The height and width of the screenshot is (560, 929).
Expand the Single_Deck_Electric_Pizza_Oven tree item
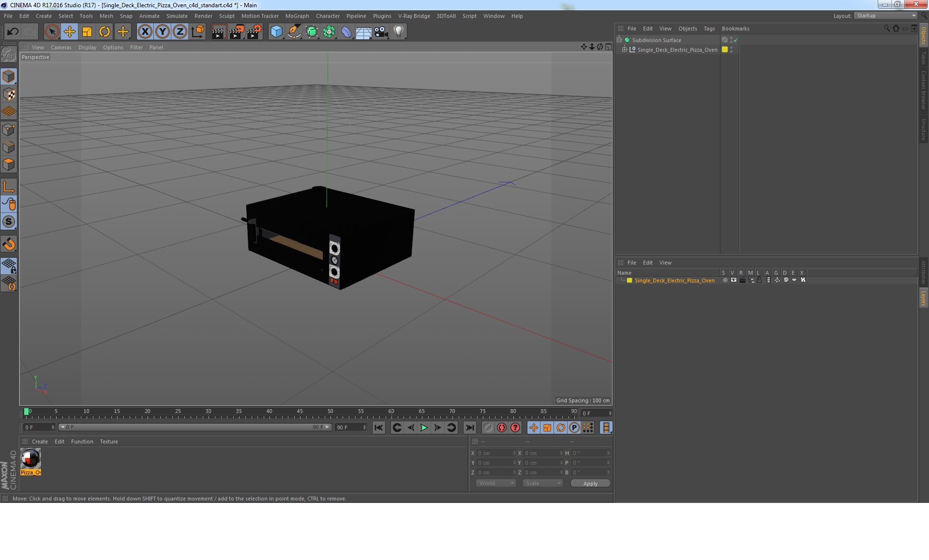pos(625,50)
